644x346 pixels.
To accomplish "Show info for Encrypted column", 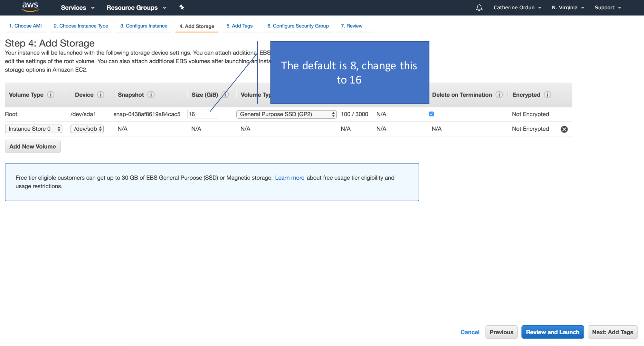I will [x=547, y=94].
